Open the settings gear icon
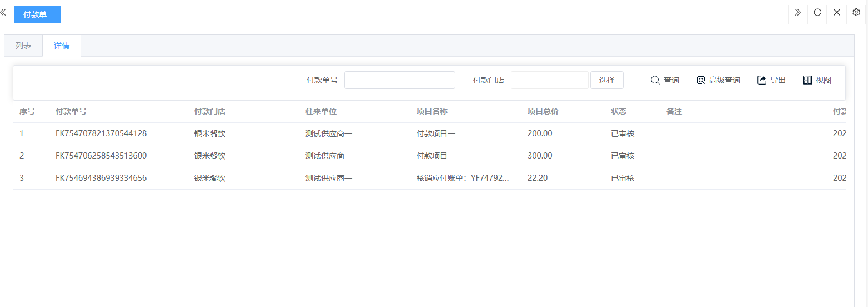The height and width of the screenshot is (307, 868). (856, 13)
